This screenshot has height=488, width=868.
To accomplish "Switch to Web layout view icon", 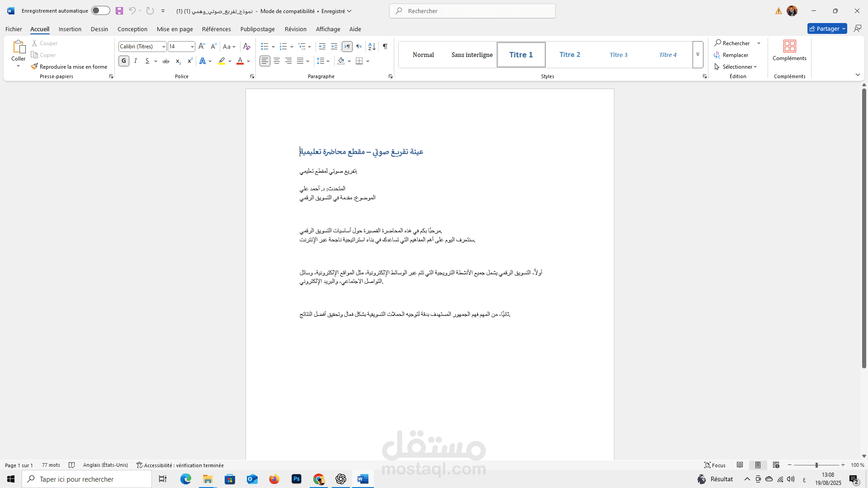I will pos(776,465).
